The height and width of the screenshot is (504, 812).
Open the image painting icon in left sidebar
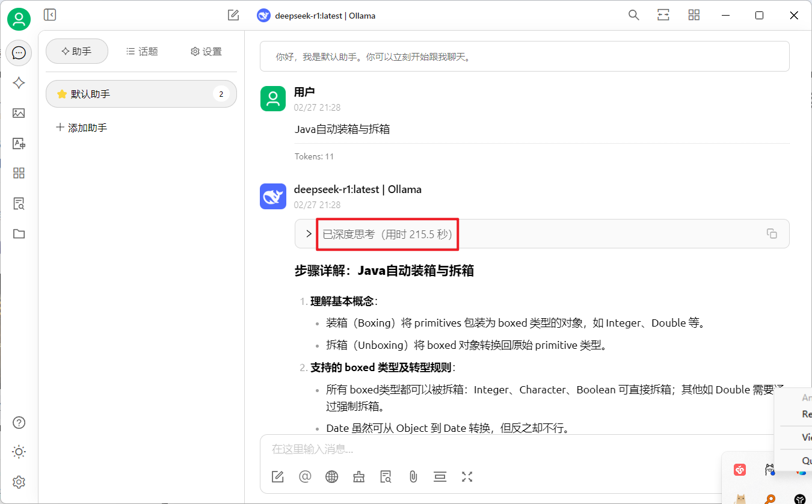click(19, 113)
